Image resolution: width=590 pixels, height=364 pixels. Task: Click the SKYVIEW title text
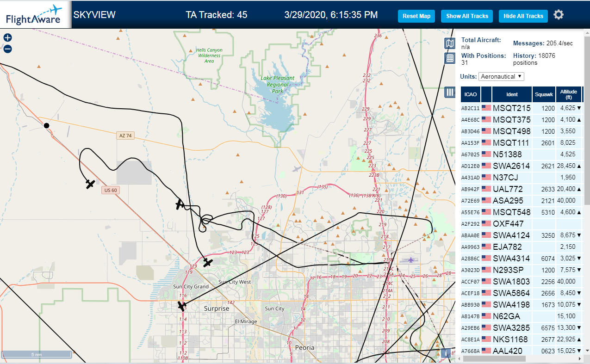click(x=94, y=15)
